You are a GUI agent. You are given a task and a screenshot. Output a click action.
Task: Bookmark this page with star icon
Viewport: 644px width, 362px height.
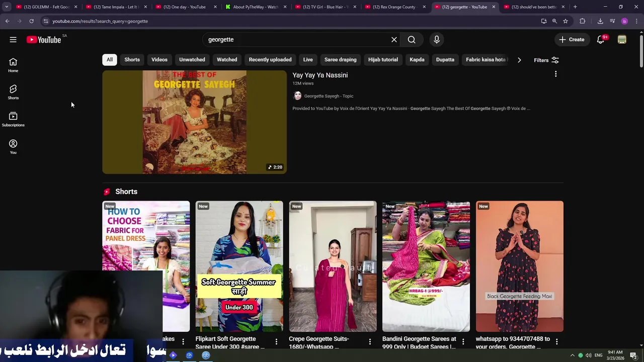point(566,21)
